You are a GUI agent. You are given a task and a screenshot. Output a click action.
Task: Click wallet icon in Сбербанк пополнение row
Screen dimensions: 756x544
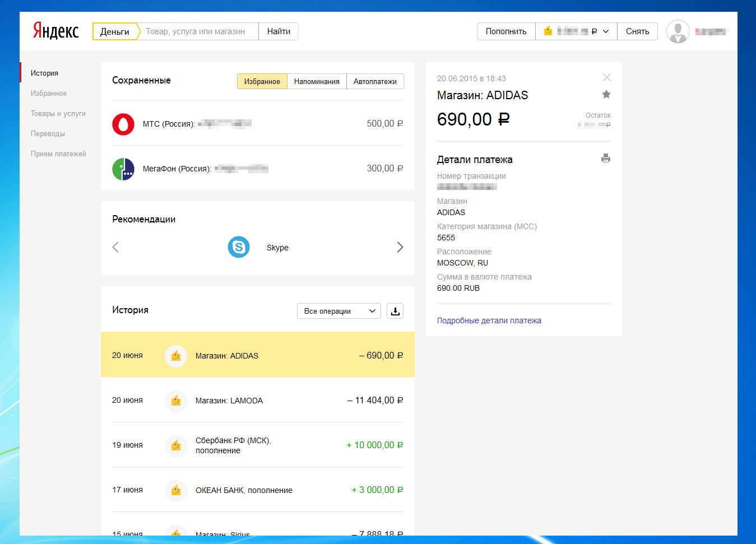[176, 445]
